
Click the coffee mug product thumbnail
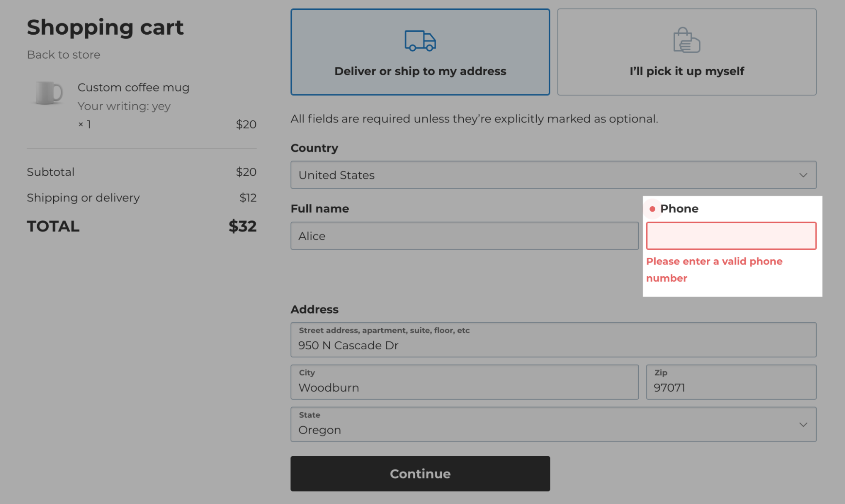pos(49,93)
